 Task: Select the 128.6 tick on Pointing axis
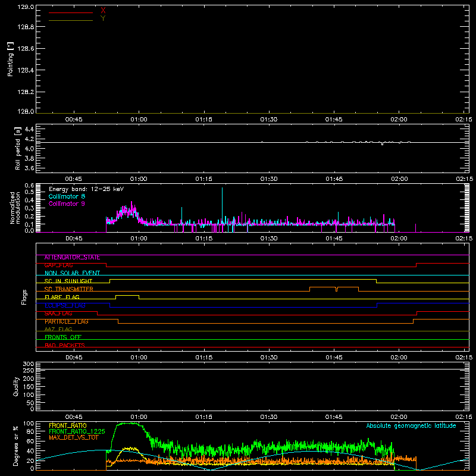coord(26,49)
